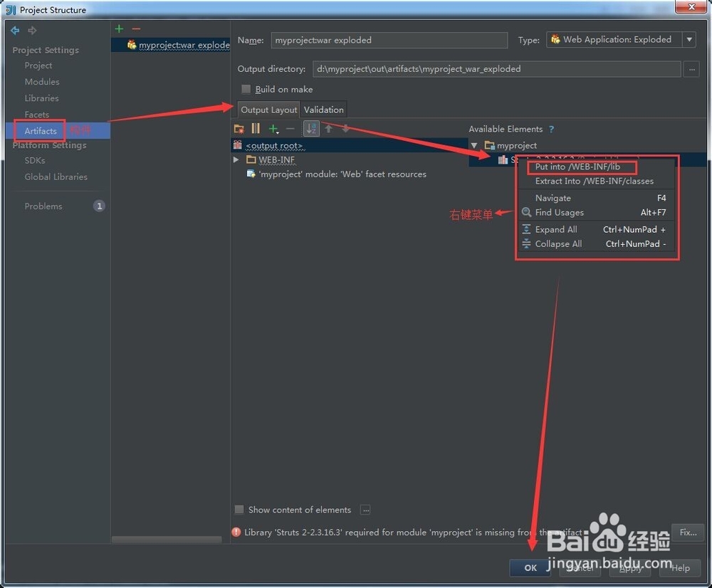Create archive in output layout toolbar
The height and width of the screenshot is (588, 712).
[256, 129]
